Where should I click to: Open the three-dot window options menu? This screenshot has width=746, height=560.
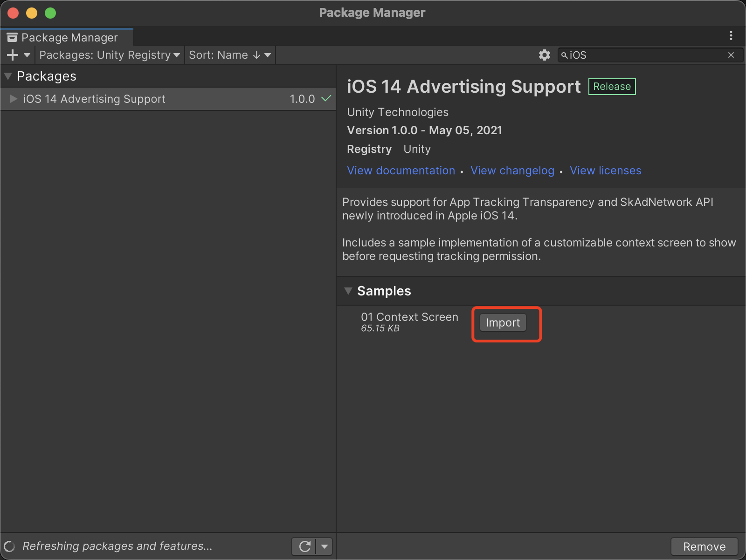[731, 35]
